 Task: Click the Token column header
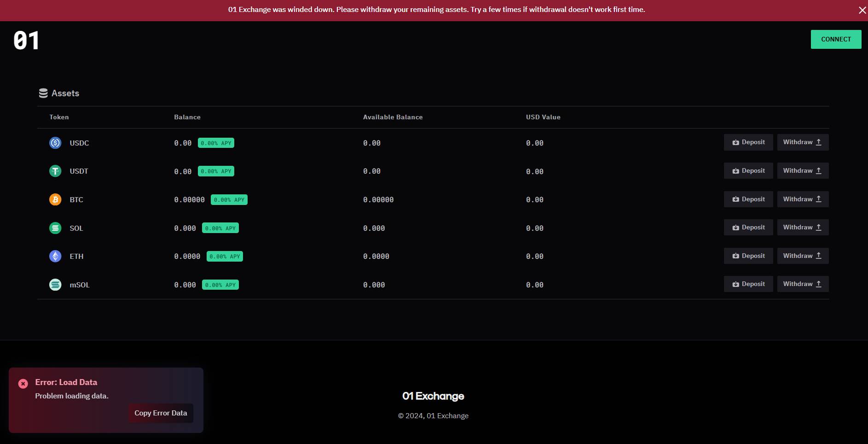click(x=59, y=117)
